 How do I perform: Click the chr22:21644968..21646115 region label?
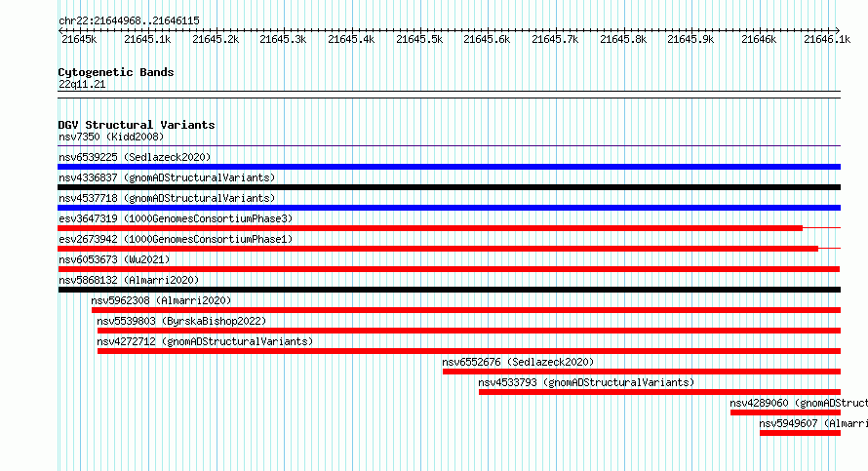click(x=129, y=20)
